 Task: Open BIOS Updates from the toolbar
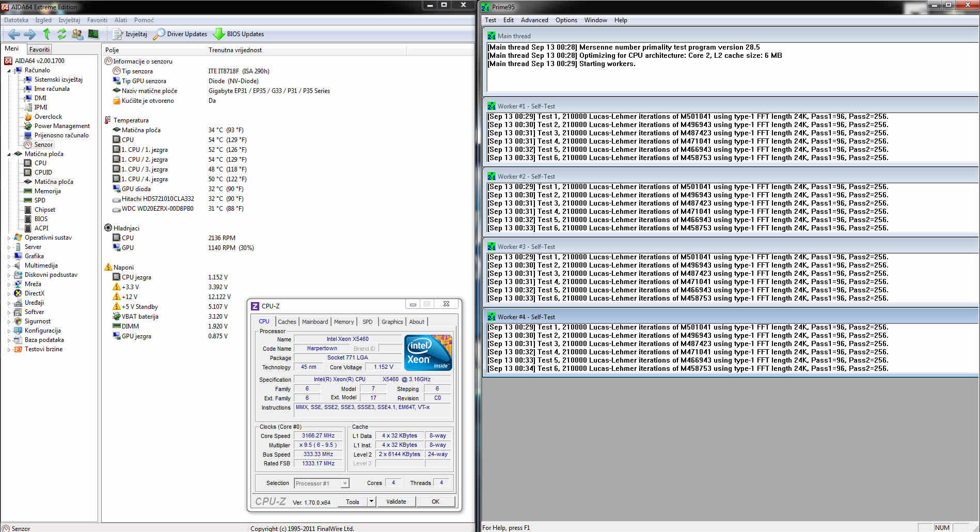click(x=239, y=34)
